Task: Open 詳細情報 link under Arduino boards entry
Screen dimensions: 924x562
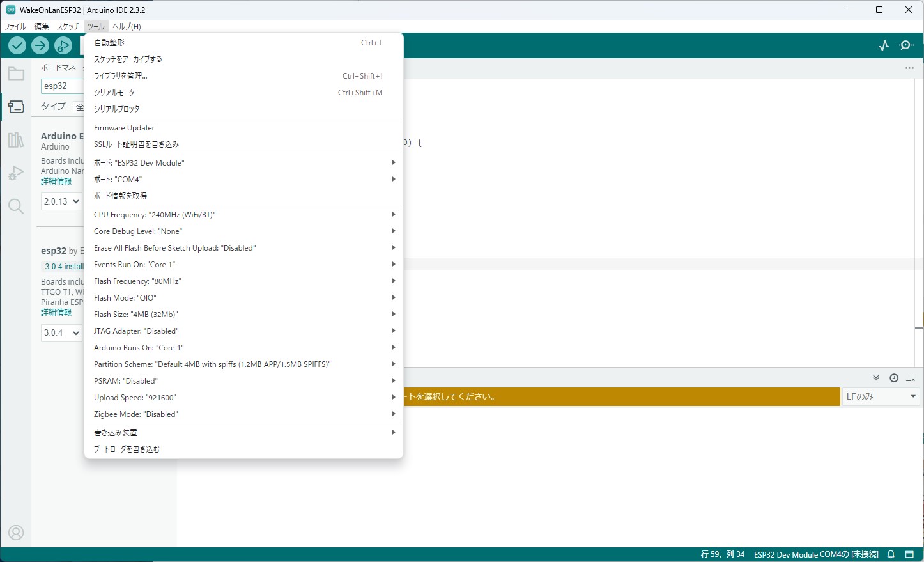Action: tap(56, 182)
